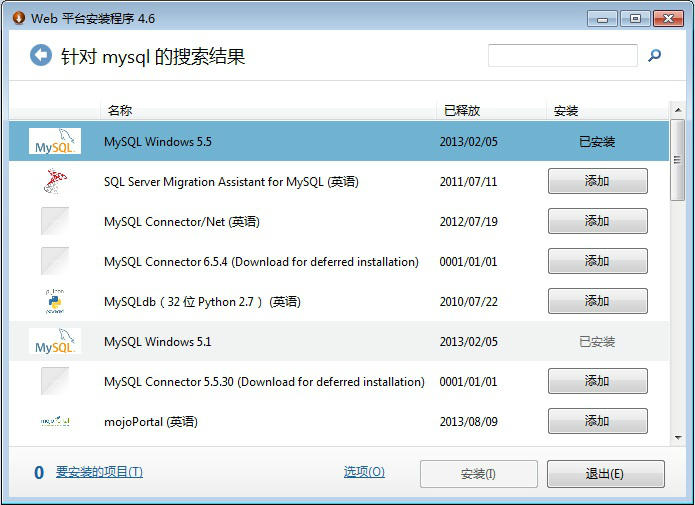This screenshot has width=695, height=505.
Task: Click 已安装 status in MySQL Windows 5.1 row
Action: 597,341
